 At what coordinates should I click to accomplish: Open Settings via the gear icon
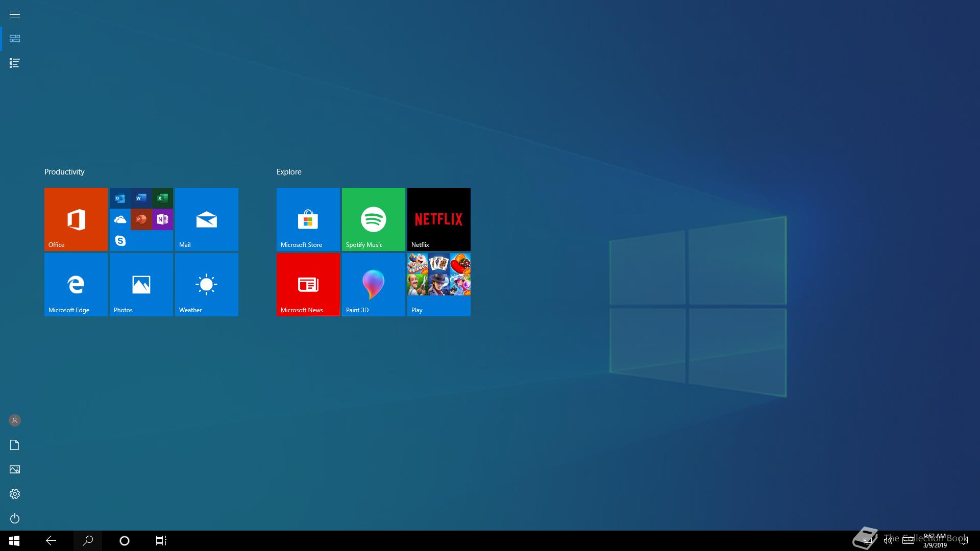(15, 494)
